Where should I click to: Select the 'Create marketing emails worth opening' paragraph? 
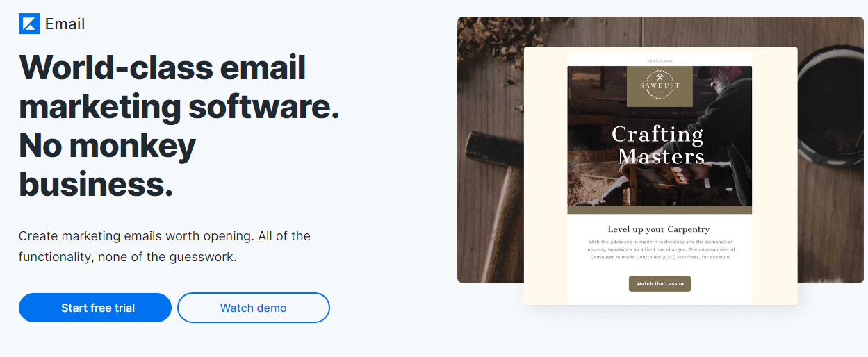(x=165, y=247)
